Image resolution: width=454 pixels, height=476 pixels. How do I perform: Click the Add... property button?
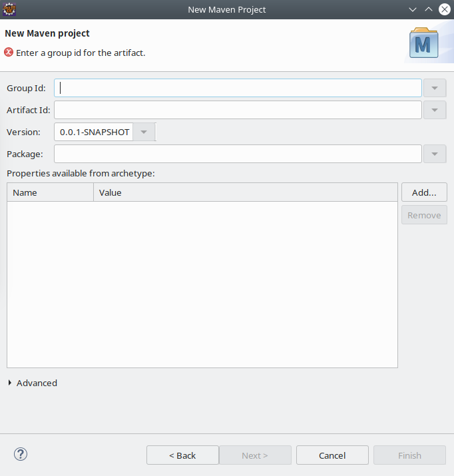[x=424, y=192]
